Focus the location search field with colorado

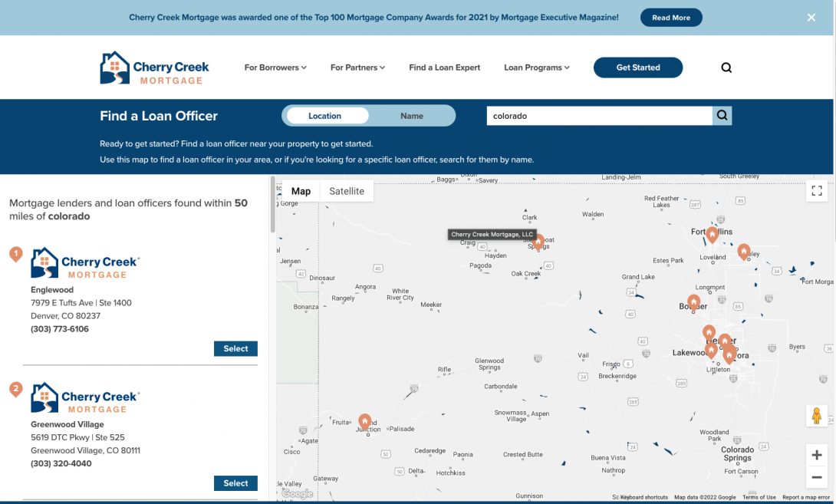click(x=599, y=116)
